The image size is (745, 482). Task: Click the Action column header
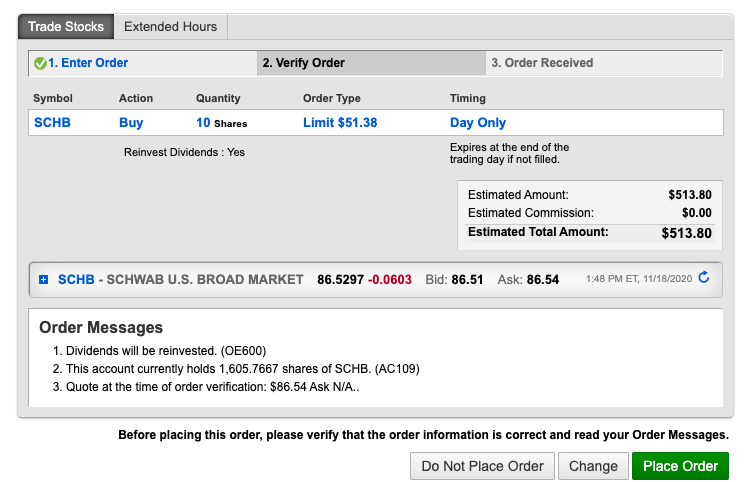(136, 98)
